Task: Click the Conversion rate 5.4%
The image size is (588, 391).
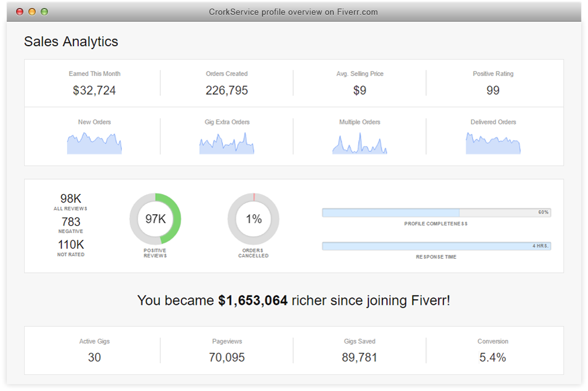Action: pyautogui.click(x=493, y=357)
